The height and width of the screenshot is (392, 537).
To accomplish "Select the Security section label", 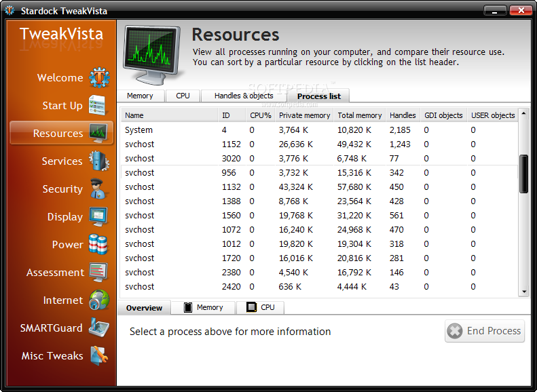I will click(x=62, y=189).
